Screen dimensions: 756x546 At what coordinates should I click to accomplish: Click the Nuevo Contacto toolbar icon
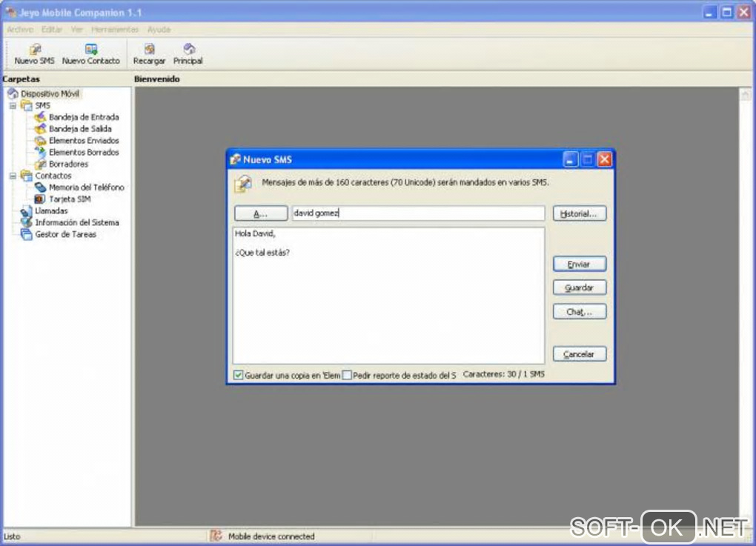90,49
